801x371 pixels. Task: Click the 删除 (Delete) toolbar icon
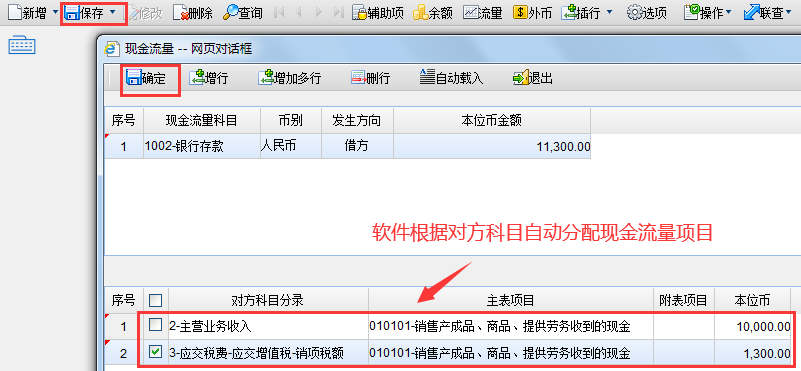pyautogui.click(x=180, y=12)
